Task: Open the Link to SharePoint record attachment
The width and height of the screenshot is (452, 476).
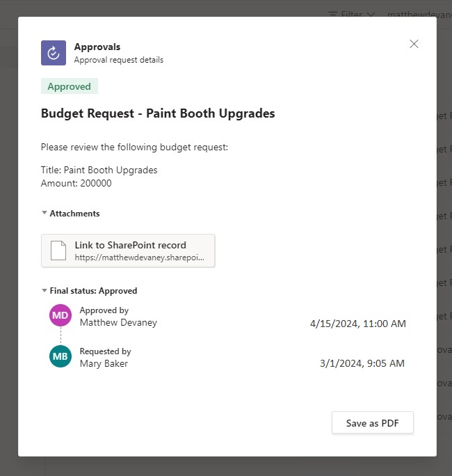Action: pos(128,251)
